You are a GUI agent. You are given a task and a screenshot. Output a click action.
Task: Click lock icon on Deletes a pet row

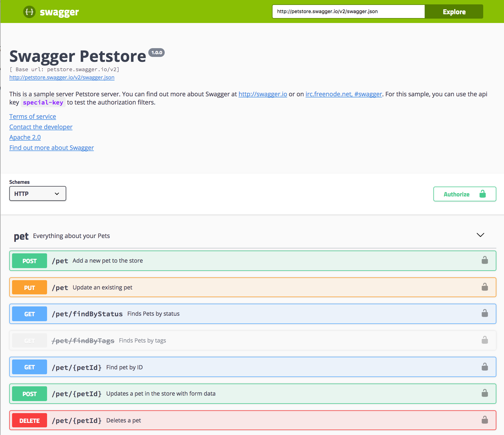coord(485,420)
